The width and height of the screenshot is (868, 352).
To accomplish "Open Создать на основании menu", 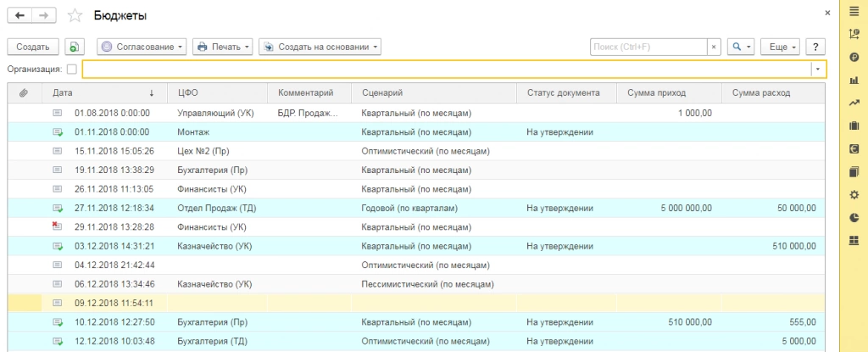I will (320, 47).
